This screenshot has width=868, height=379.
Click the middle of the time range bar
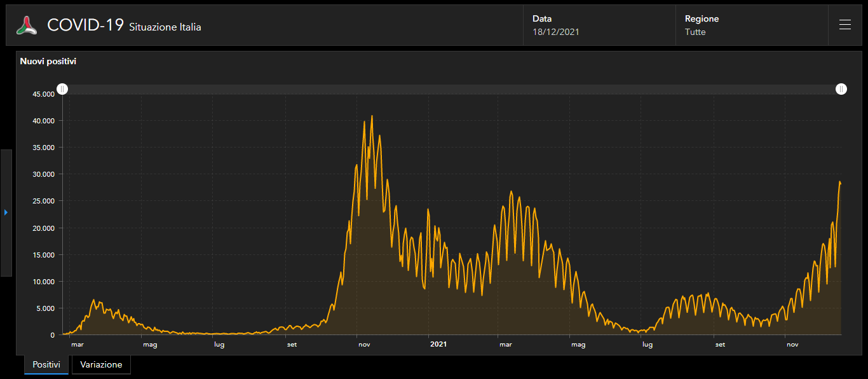click(x=452, y=90)
